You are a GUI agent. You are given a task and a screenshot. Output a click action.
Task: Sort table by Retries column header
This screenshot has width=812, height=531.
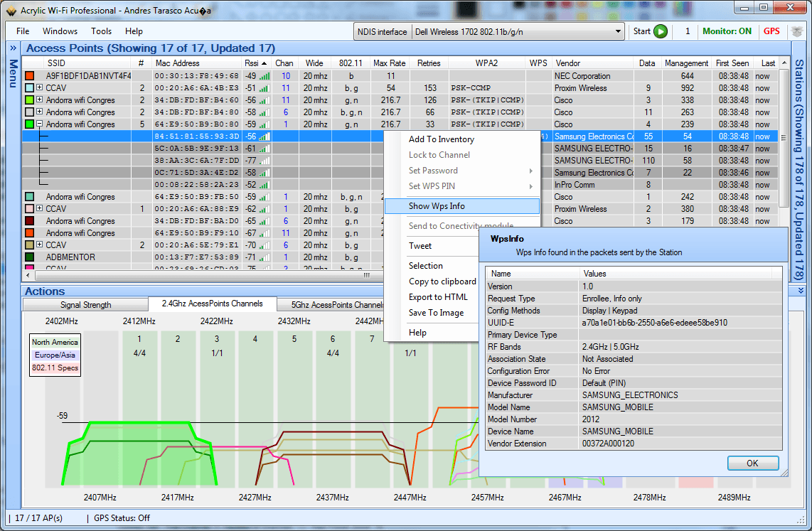[x=429, y=63]
